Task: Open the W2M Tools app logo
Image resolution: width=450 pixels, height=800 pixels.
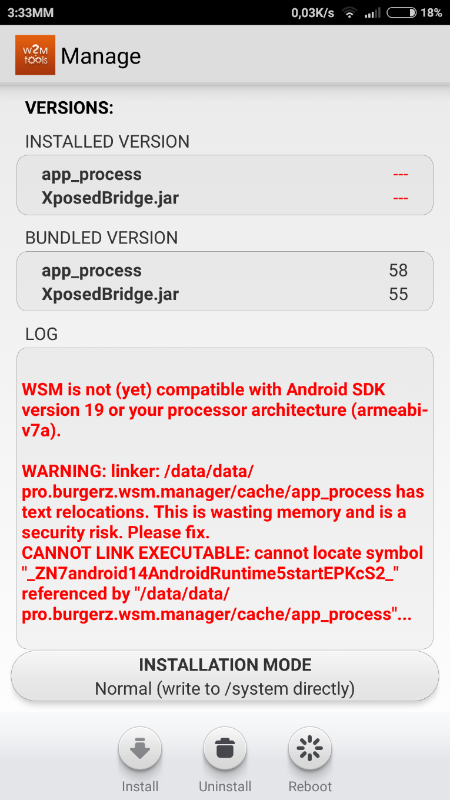Action: coord(35,55)
